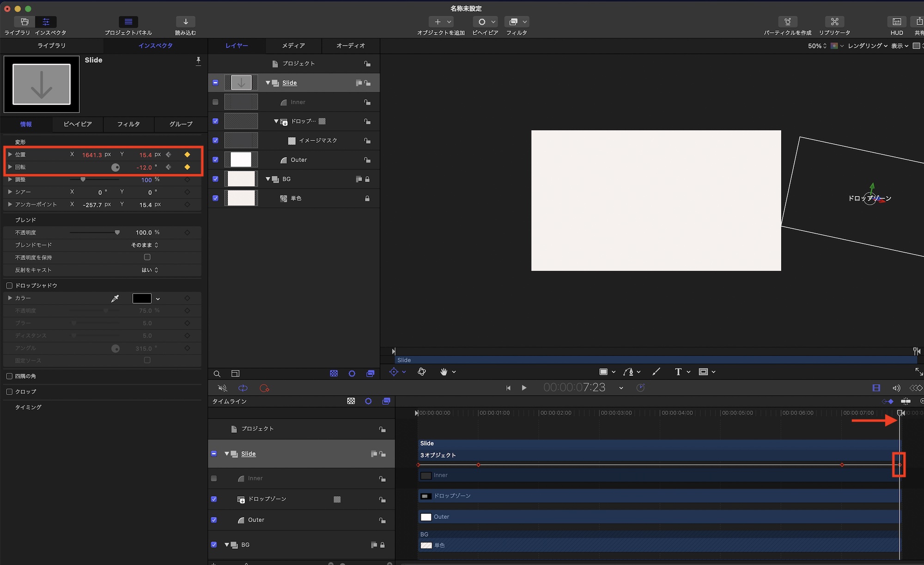Select the hand pan tool
This screenshot has width=924, height=565.
tap(444, 372)
